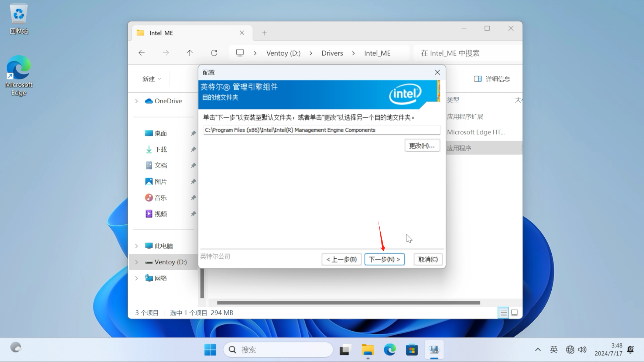Select OneDrive in navigation pane

pos(163,101)
